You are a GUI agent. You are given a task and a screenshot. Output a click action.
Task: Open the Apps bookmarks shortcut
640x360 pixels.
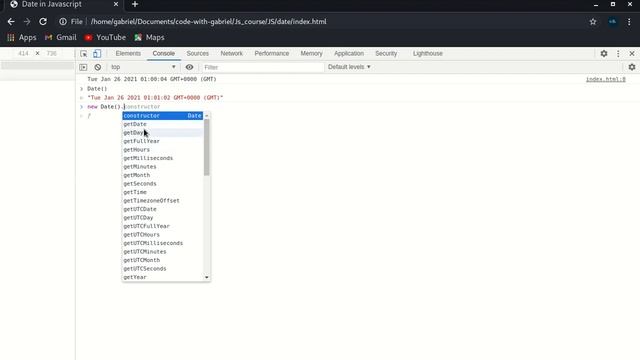[x=22, y=37]
